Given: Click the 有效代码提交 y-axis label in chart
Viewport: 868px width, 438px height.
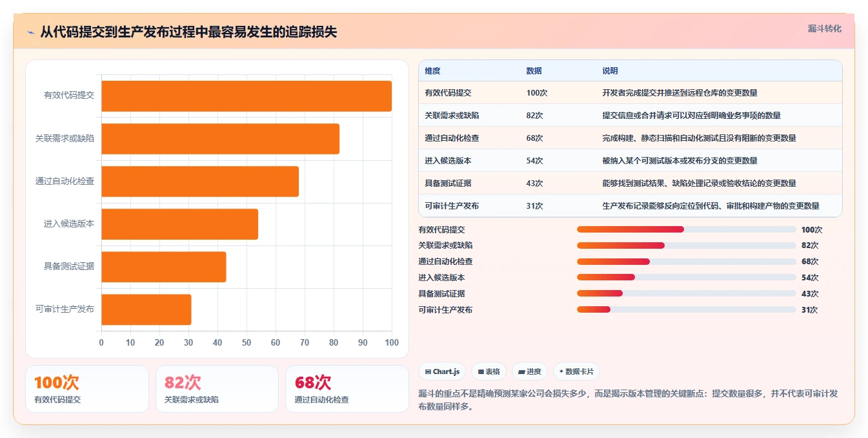Looking at the screenshot, I should pos(69,96).
